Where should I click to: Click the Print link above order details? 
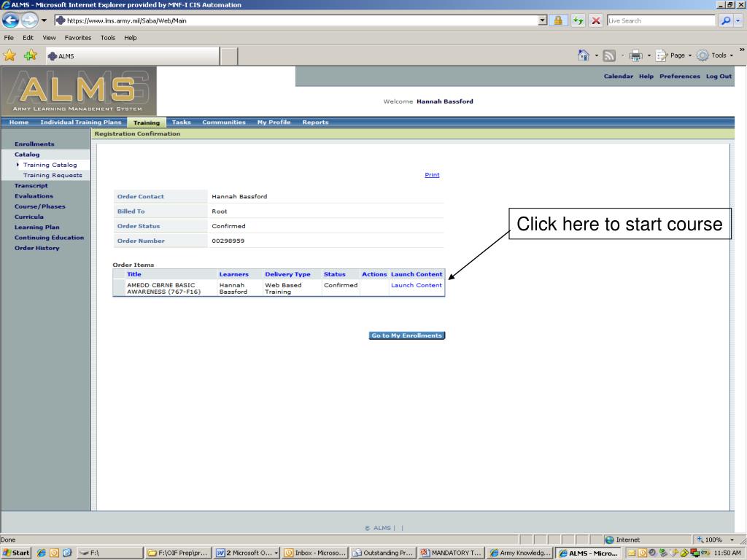pos(432,175)
